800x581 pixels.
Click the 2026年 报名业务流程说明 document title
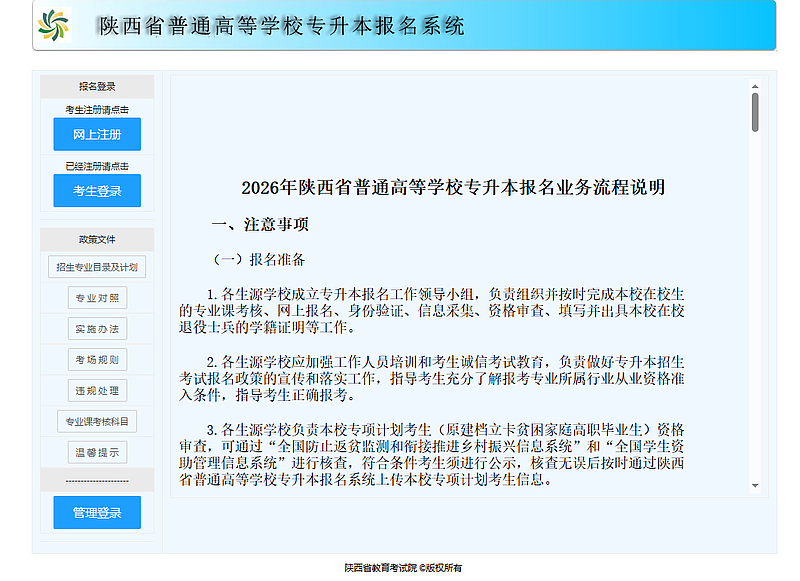click(453, 187)
